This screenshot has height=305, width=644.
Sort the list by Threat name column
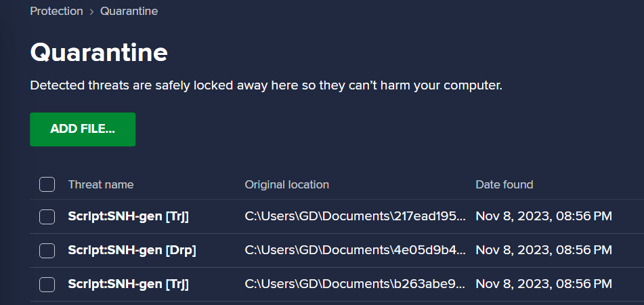[x=101, y=184]
